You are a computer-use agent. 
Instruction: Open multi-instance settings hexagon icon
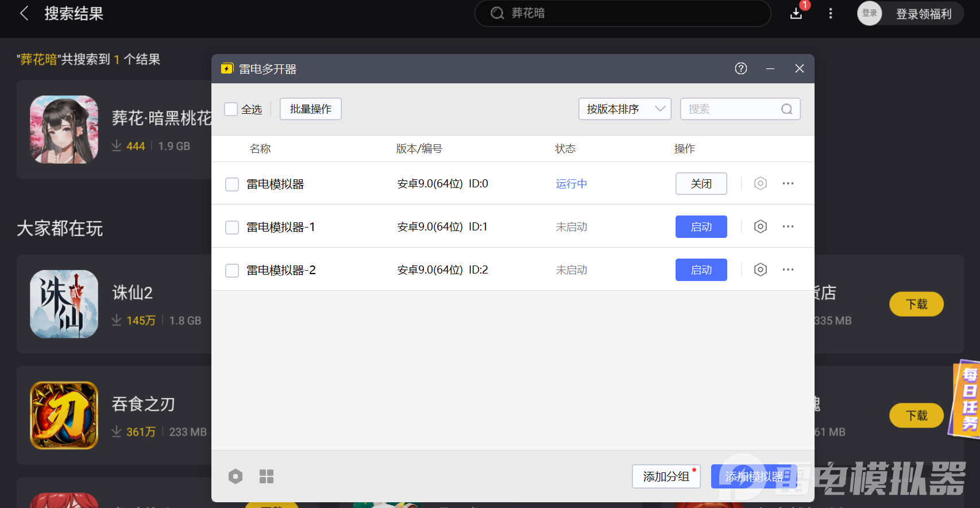click(x=236, y=476)
